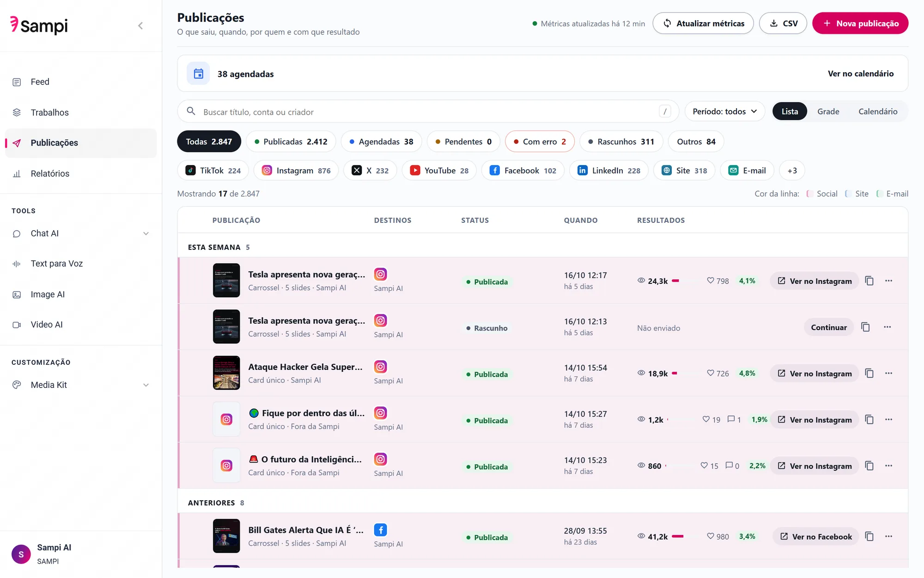Open Text para Voz tool
This screenshot has height=578, width=924.
(x=81, y=264)
